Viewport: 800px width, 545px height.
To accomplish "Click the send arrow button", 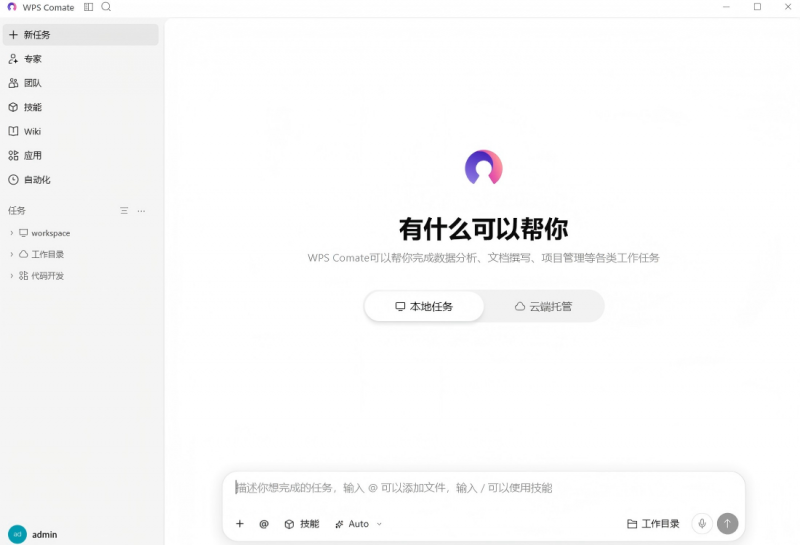I will [728, 524].
